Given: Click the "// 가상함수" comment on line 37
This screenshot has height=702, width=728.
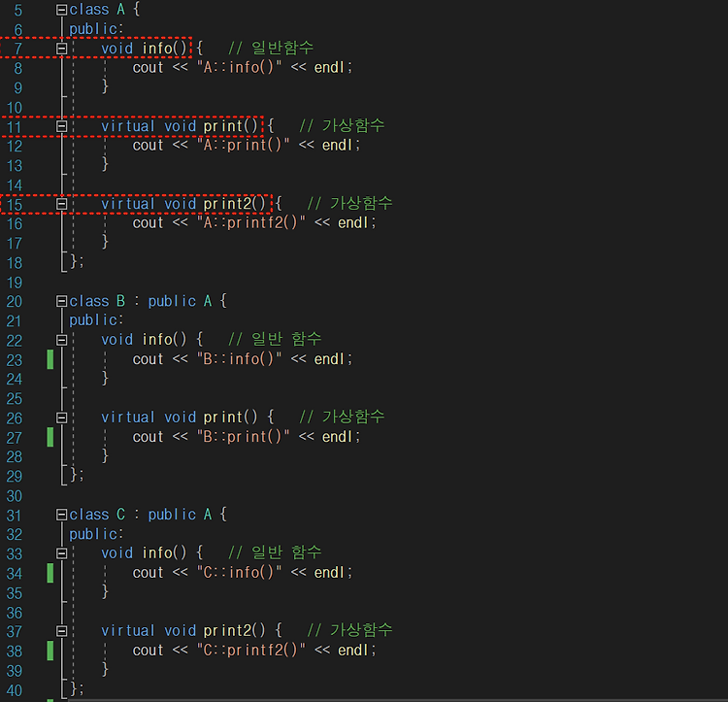Looking at the screenshot, I should 349,629.
